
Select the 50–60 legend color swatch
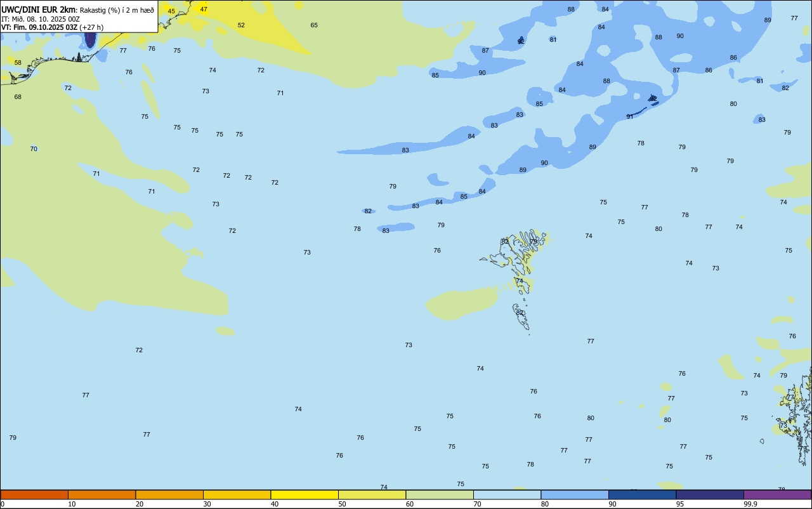(372, 494)
